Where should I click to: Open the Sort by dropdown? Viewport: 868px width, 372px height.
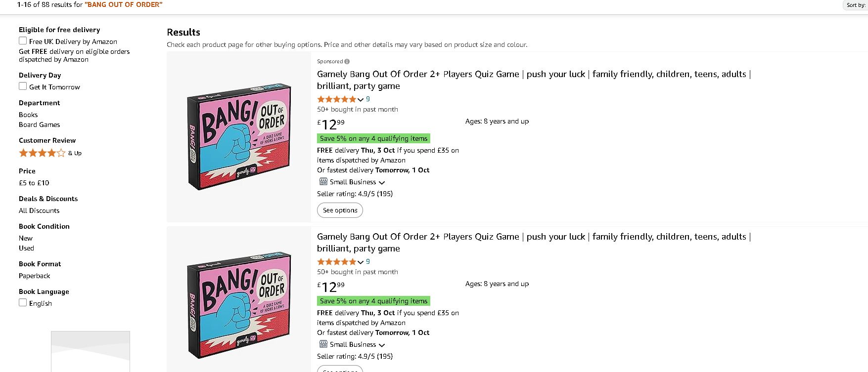[x=856, y=5]
